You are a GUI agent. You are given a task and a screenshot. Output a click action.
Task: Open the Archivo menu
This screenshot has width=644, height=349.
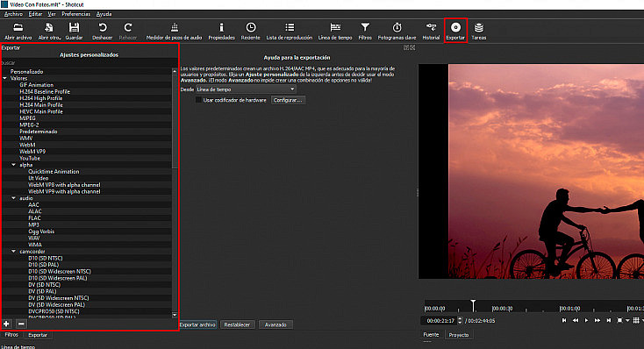click(x=13, y=14)
